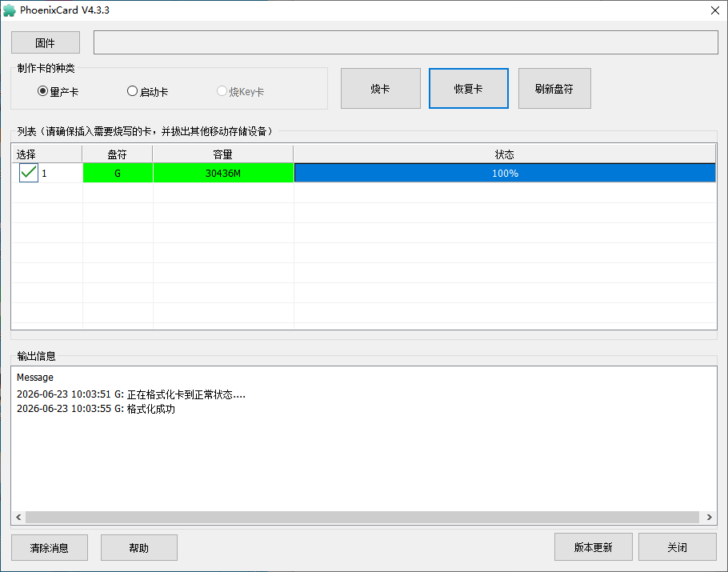The image size is (728, 572).
Task: Click the output horizontal scrollbar track
Action: click(362, 518)
